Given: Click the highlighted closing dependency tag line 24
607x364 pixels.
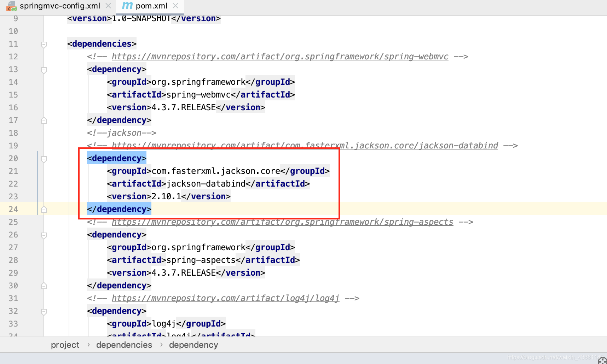Looking at the screenshot, I should 119,209.
